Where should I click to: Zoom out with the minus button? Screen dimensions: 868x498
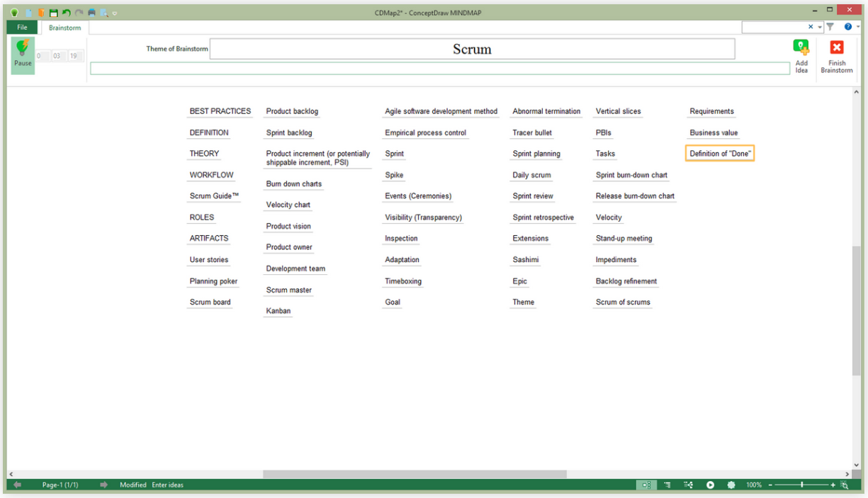coord(770,485)
